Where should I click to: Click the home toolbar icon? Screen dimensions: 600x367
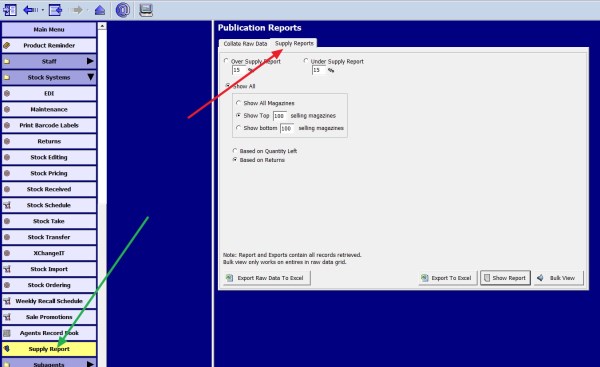coord(100,10)
